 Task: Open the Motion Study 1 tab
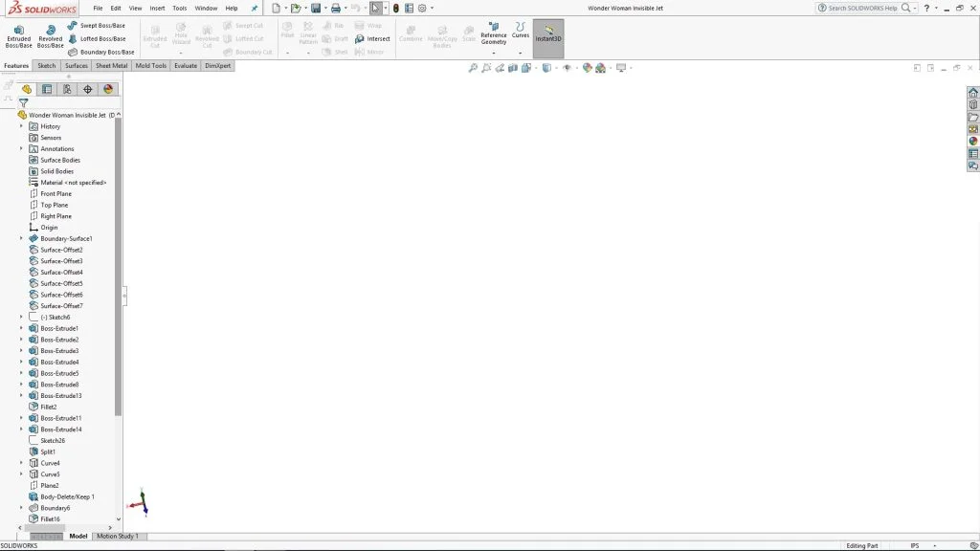tap(118, 536)
